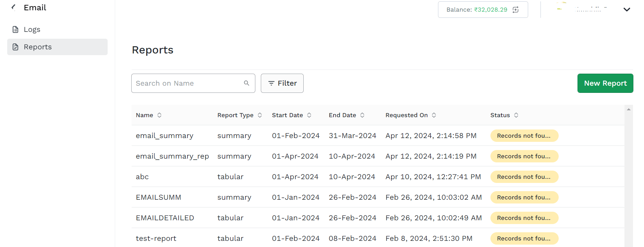Image resolution: width=644 pixels, height=247 pixels.
Task: Select the EMAILSUMM report name
Action: pyautogui.click(x=158, y=197)
